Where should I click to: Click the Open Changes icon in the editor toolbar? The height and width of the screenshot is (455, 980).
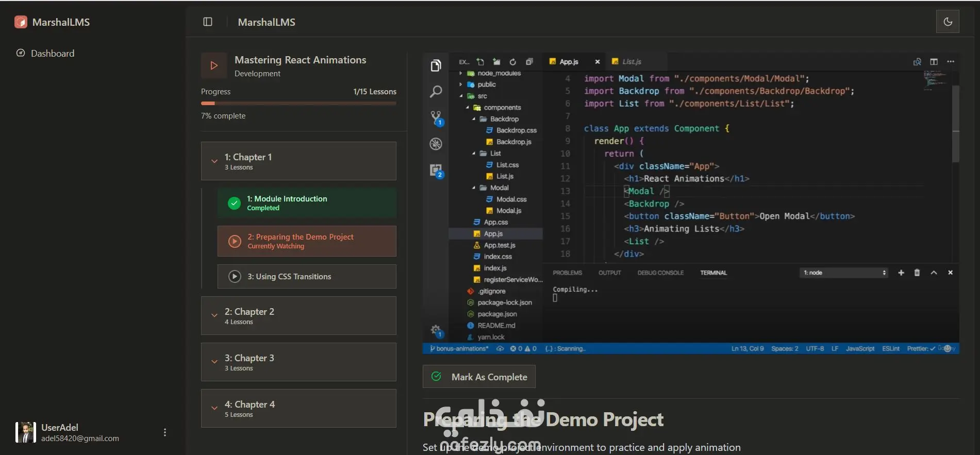tap(917, 62)
